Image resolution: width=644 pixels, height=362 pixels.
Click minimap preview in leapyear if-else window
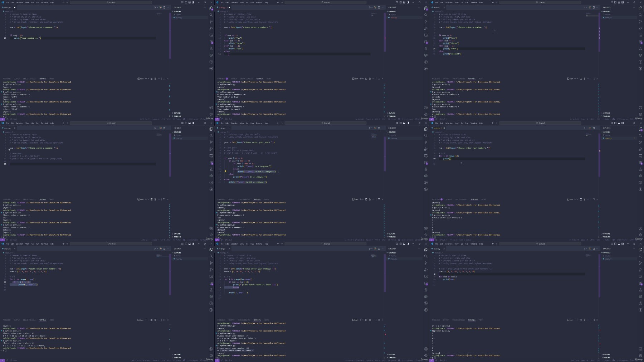[374, 136]
